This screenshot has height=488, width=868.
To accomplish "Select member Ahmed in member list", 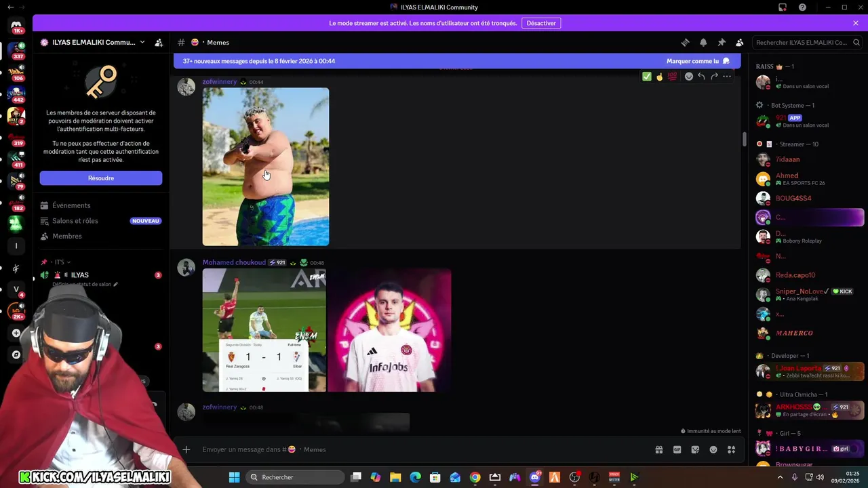I will 810,179.
